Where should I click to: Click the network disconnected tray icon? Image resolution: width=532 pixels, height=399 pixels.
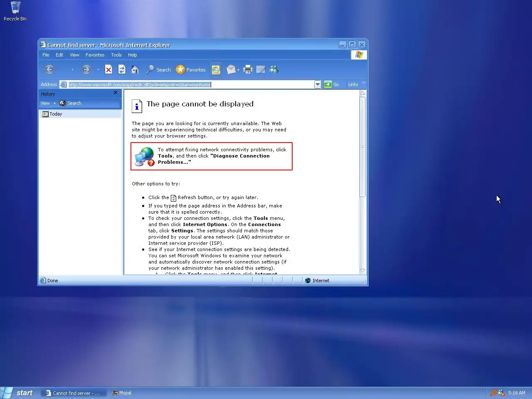click(x=501, y=393)
